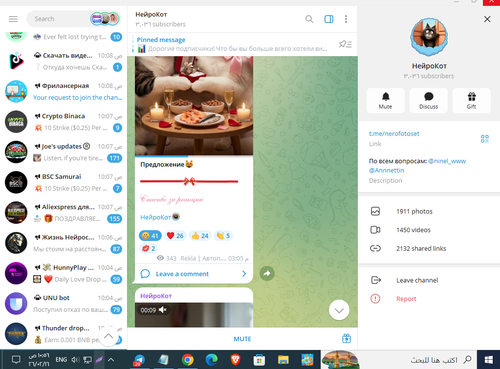
Task: Click the Pinned message banner
Action: tap(232, 44)
